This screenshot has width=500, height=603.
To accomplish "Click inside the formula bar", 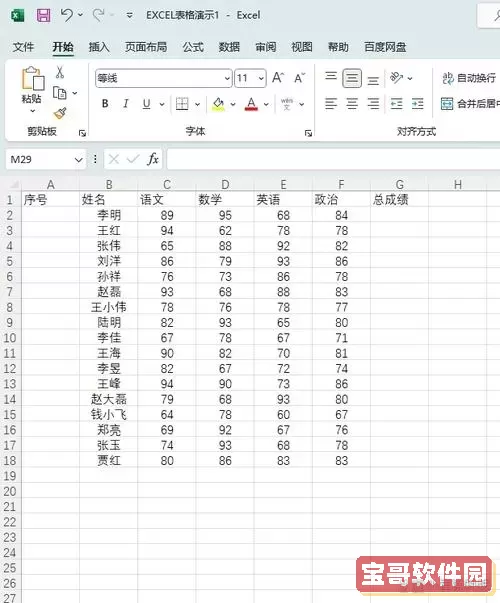I will click(x=333, y=159).
